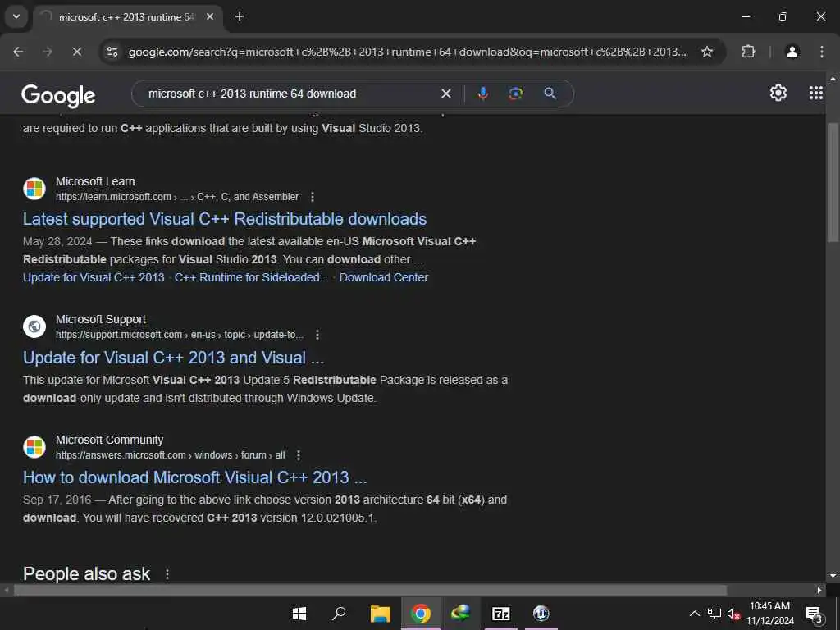Stop loading the page
The height and width of the screenshot is (630, 840).
[76, 52]
